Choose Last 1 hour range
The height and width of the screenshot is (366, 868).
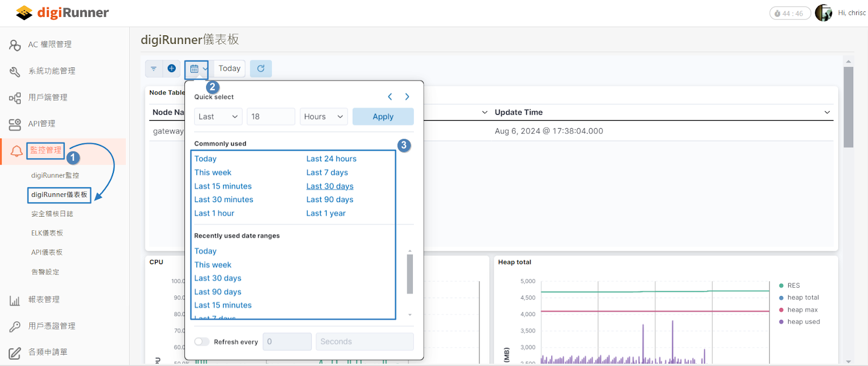tap(214, 213)
